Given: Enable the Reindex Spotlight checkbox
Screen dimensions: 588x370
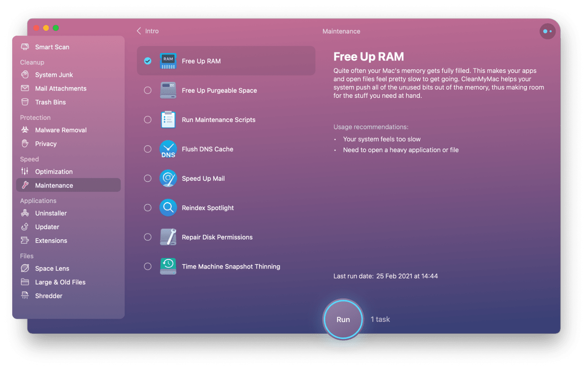Looking at the screenshot, I should [x=148, y=208].
